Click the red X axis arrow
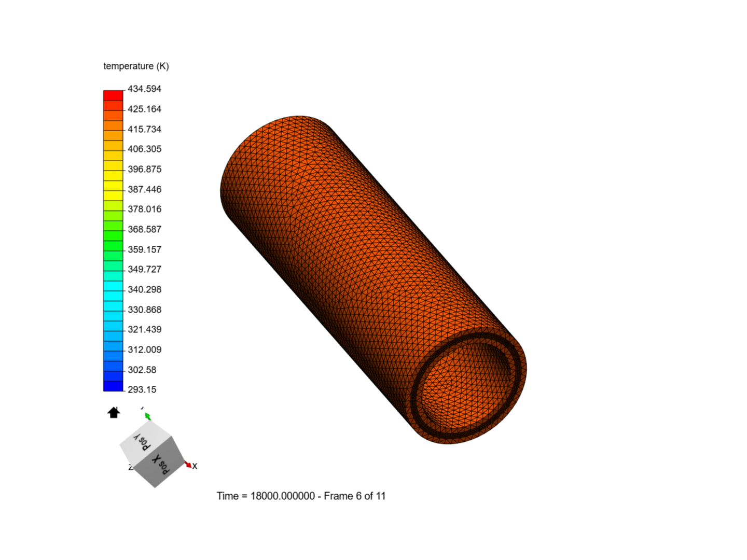This screenshot has width=747, height=560. click(188, 465)
